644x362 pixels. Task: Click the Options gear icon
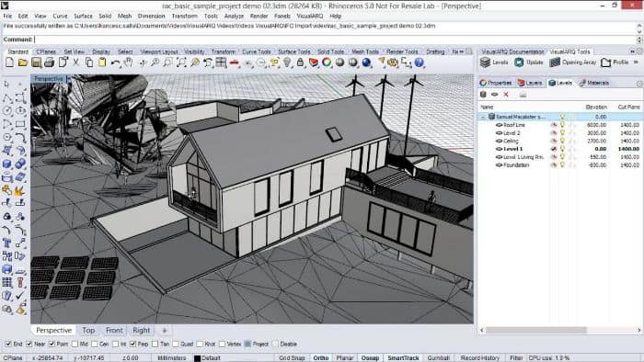click(x=393, y=62)
